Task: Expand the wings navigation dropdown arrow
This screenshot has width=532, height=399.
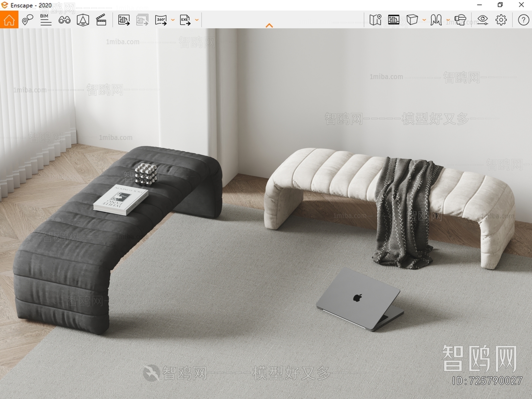Action: pyautogui.click(x=448, y=20)
